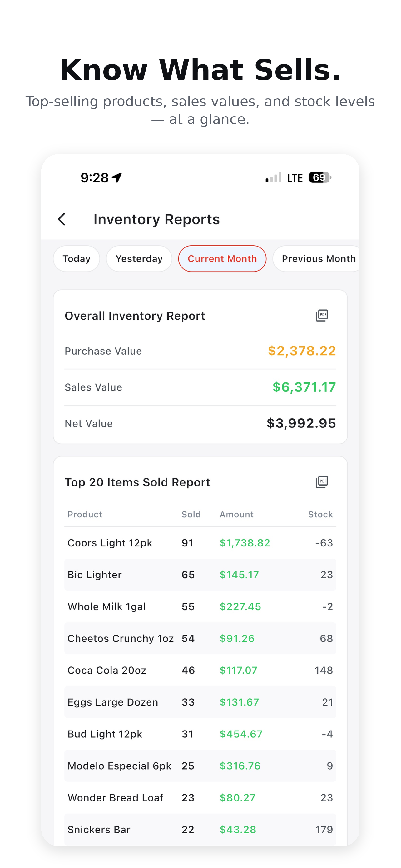The height and width of the screenshot is (868, 401).
Task: Tap the $91.26 amount
Action: [237, 638]
